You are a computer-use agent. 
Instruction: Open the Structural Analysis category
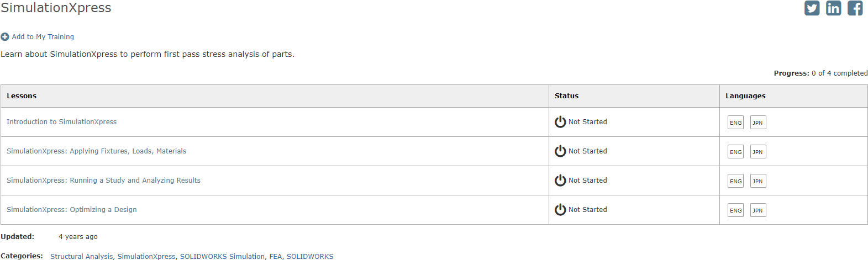(x=82, y=256)
